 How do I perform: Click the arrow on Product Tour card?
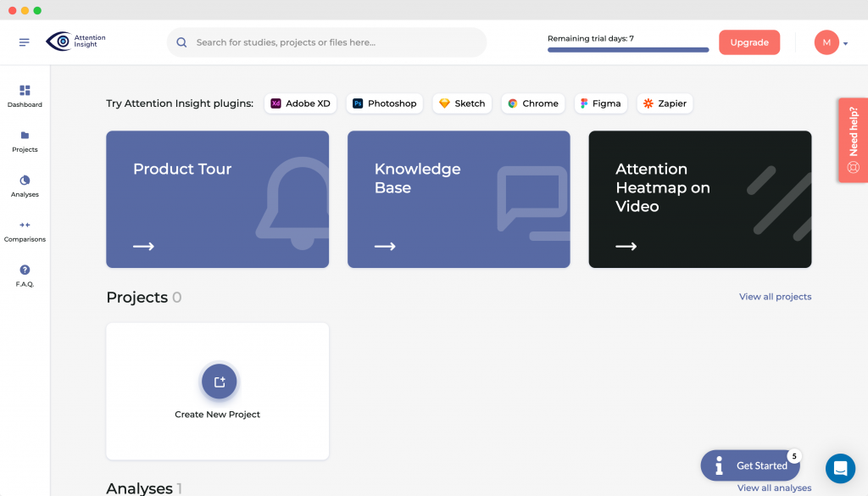click(x=143, y=247)
